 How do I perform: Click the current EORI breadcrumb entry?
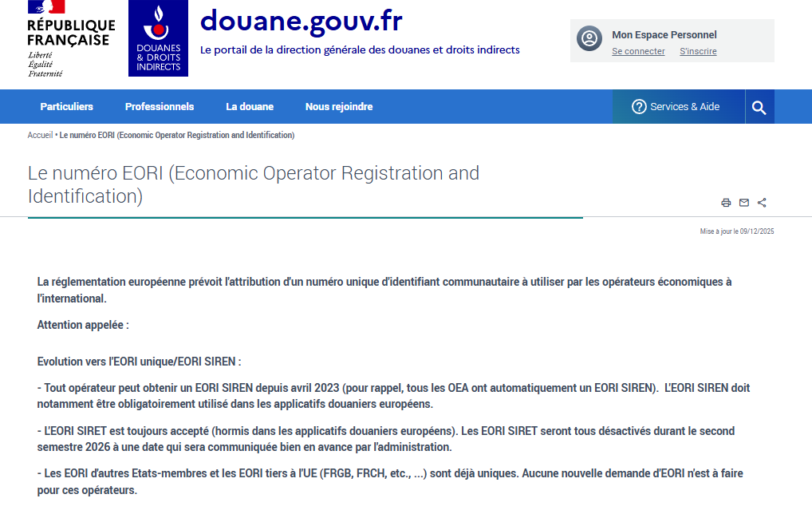(177, 136)
